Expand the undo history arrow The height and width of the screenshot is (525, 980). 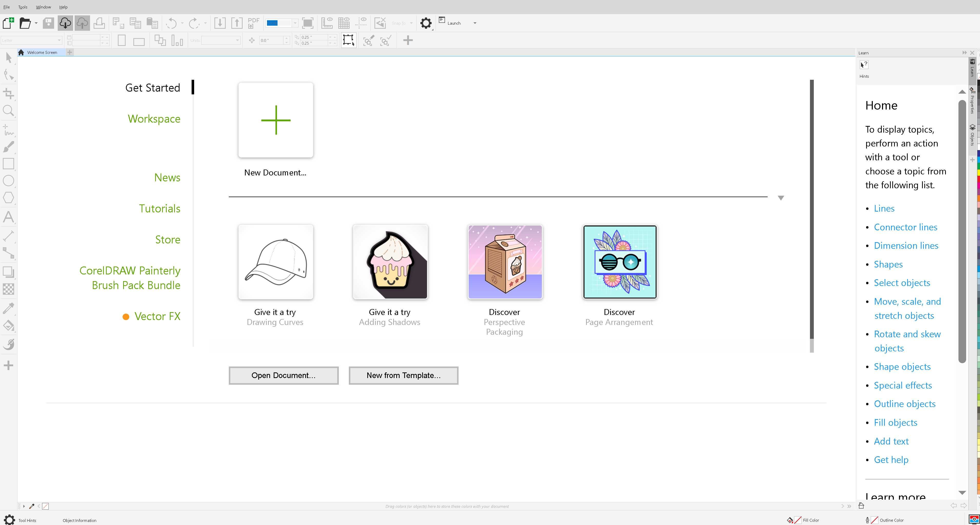[x=182, y=23]
